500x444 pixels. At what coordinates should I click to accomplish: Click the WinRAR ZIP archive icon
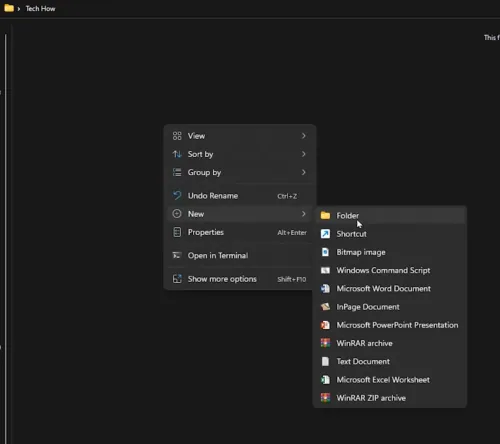point(325,398)
